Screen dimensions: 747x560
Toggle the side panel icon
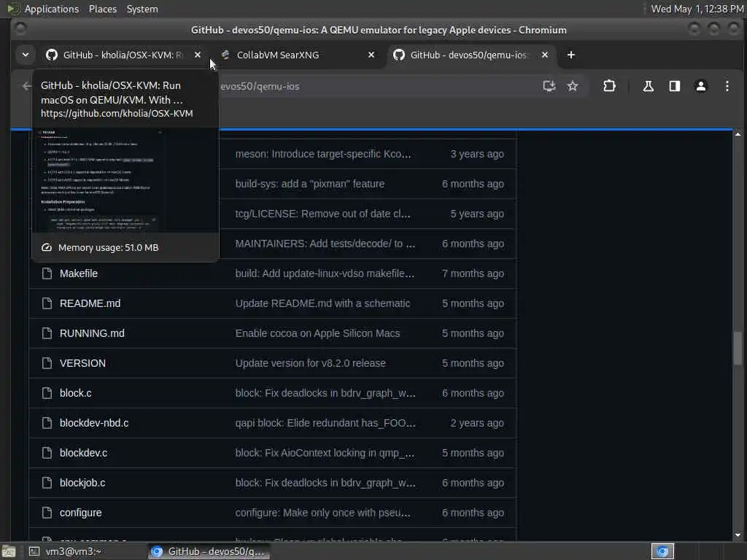675,86
